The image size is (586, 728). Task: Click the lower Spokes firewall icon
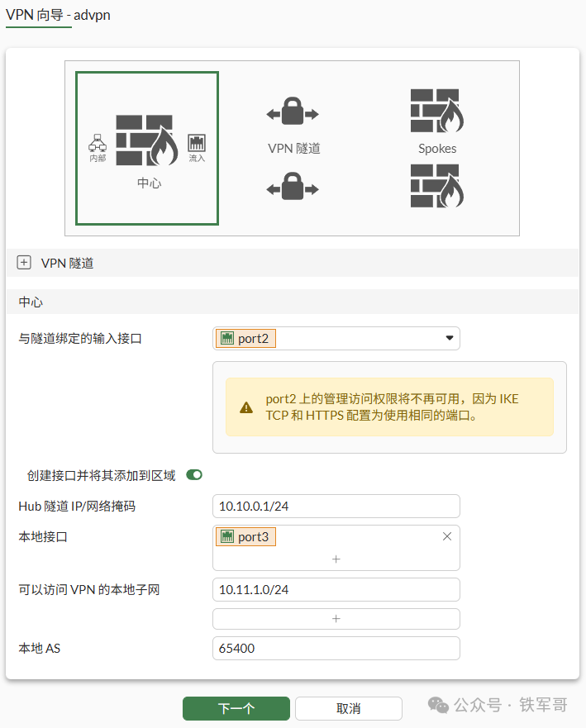coord(436,186)
